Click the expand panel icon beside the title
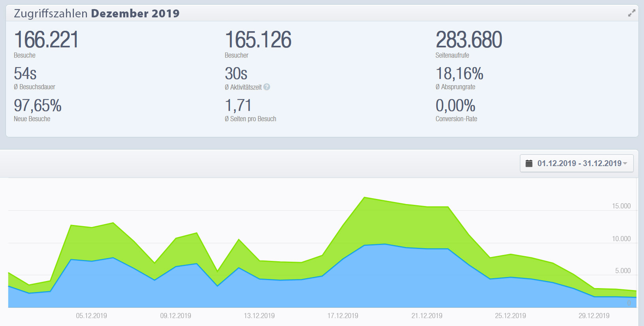The image size is (644, 326). coord(631,13)
